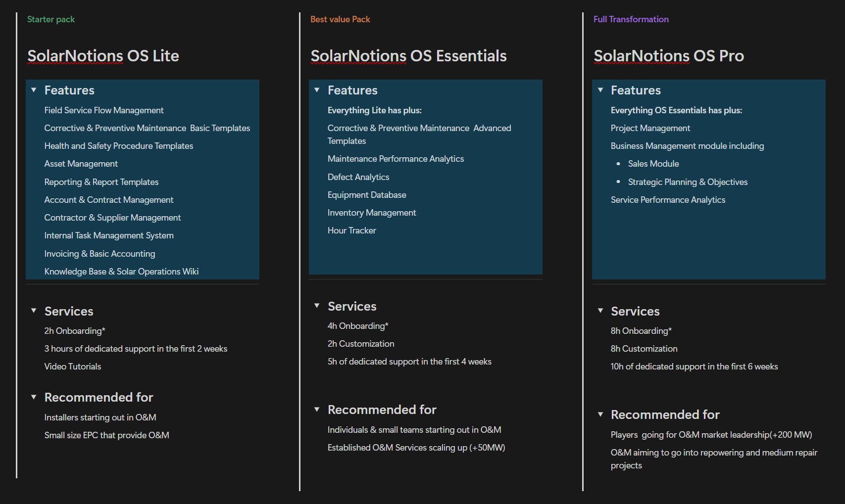Collapse the Services toggle in Pro column

(600, 311)
